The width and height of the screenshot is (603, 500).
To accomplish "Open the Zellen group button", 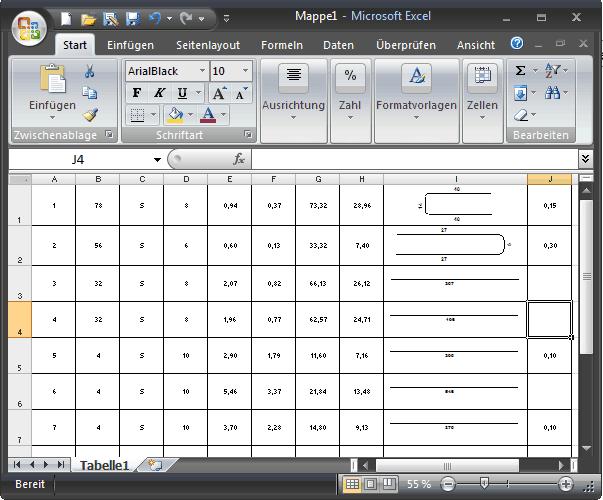I will click(x=482, y=100).
